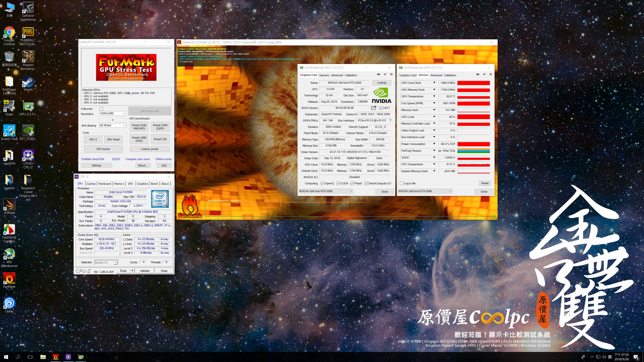644x362 pixels.
Task: Switch to the Bench tab in CPU-Z
Action: (x=154, y=184)
